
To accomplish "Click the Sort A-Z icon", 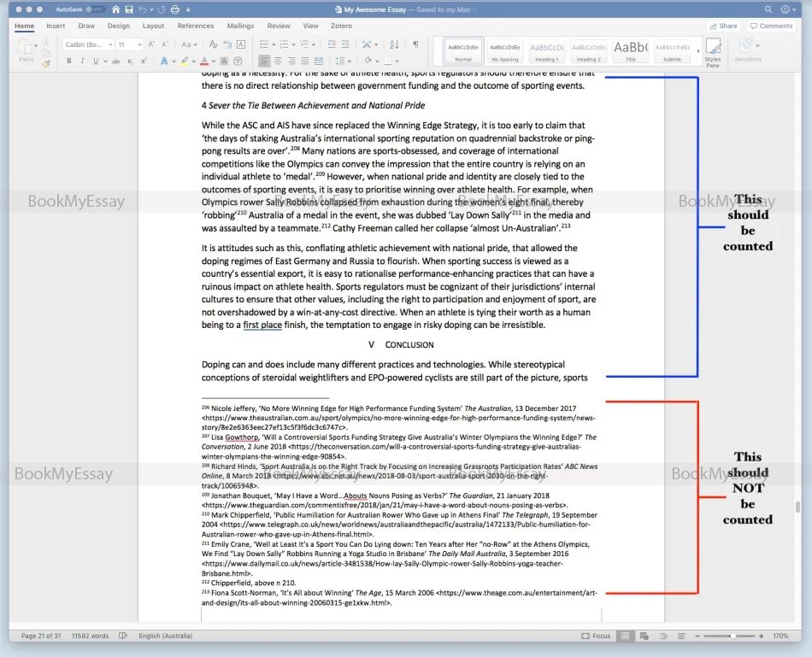I will (393, 44).
